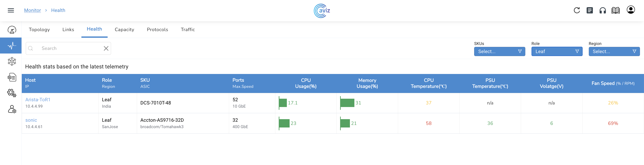Select the health monitor pulse sidebar icon
Viewport: 644px width, 165px height.
[12, 45]
